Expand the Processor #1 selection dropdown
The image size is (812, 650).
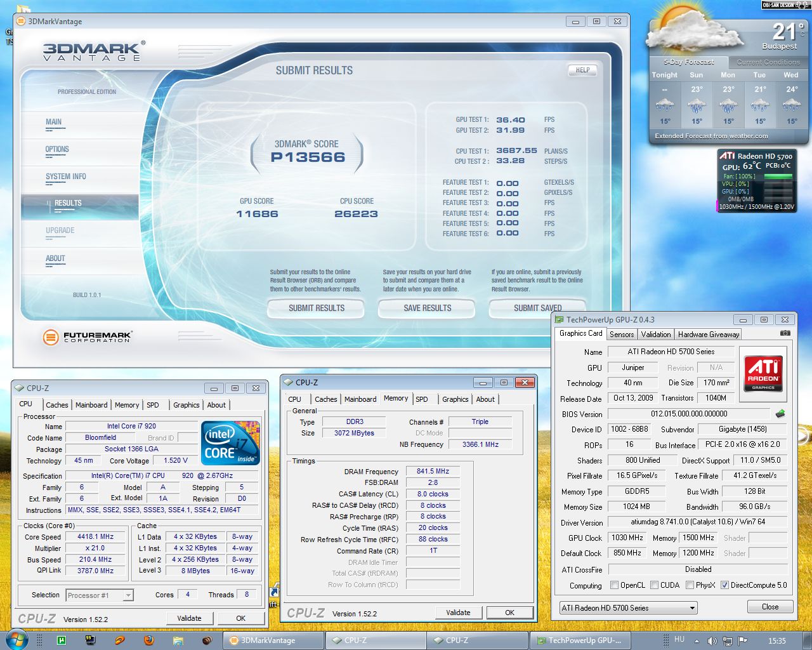(x=128, y=595)
